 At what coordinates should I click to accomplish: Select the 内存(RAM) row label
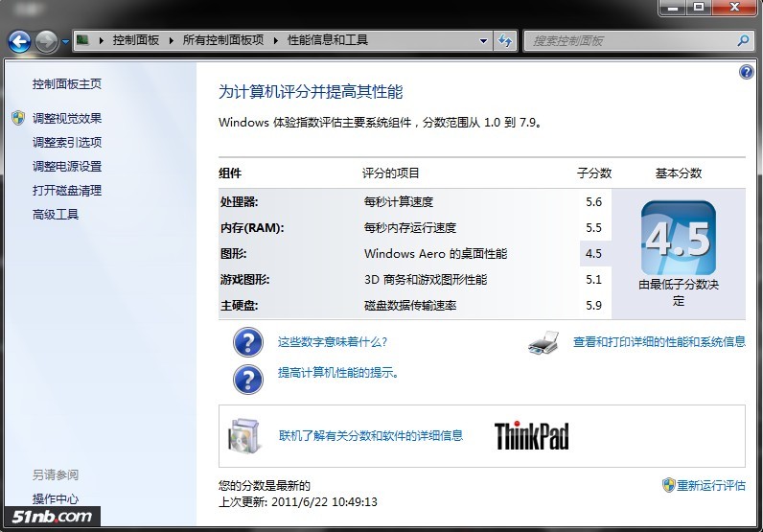pyautogui.click(x=252, y=228)
